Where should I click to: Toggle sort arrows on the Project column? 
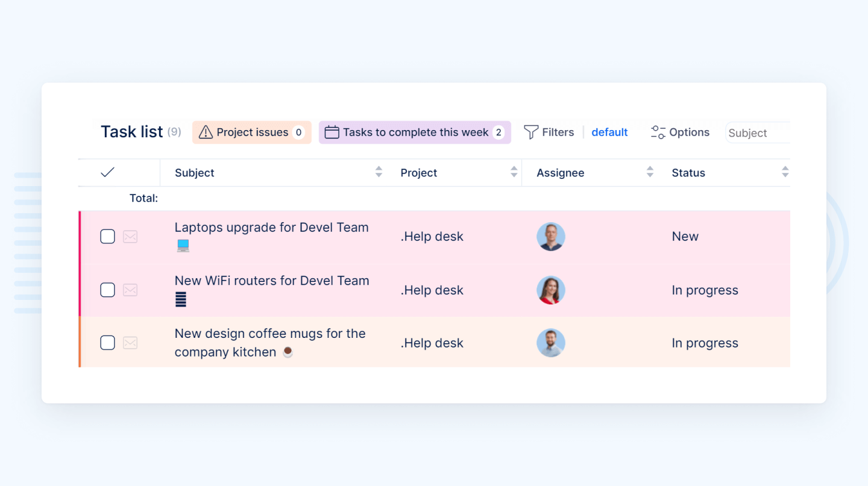(x=514, y=172)
